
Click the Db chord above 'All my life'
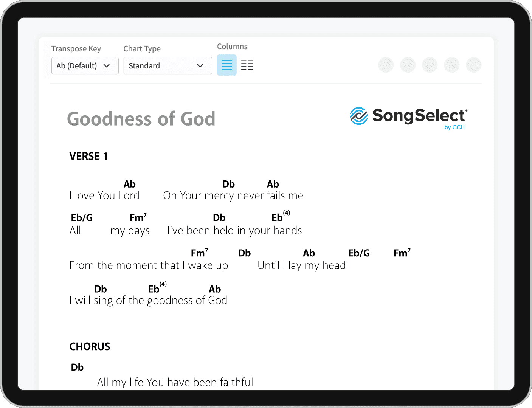(77, 366)
